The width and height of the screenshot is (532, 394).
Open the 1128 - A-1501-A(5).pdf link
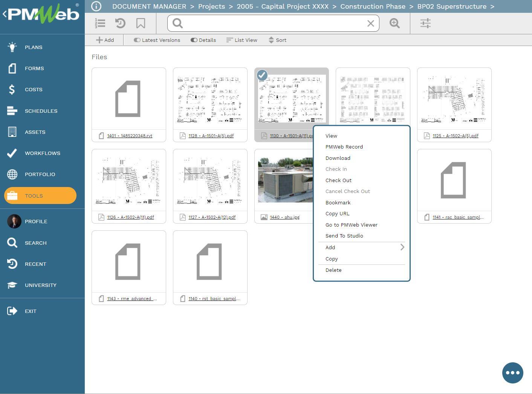click(211, 136)
